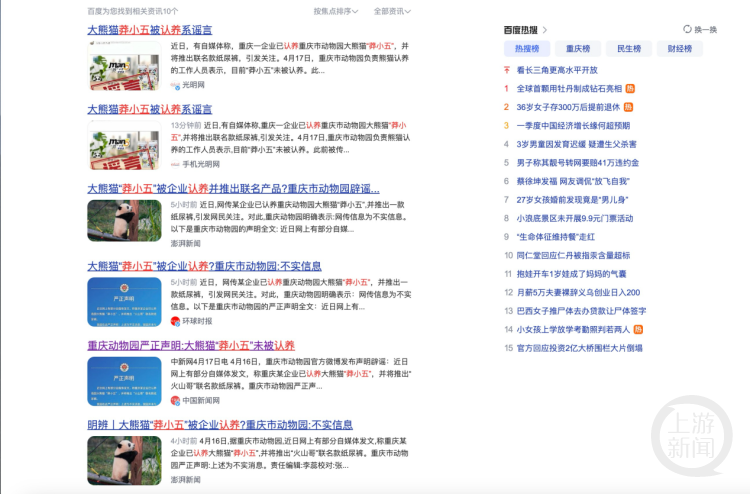Click the 澎湃新闻 source under the 明辨 article
750x494 pixels.
point(186,480)
